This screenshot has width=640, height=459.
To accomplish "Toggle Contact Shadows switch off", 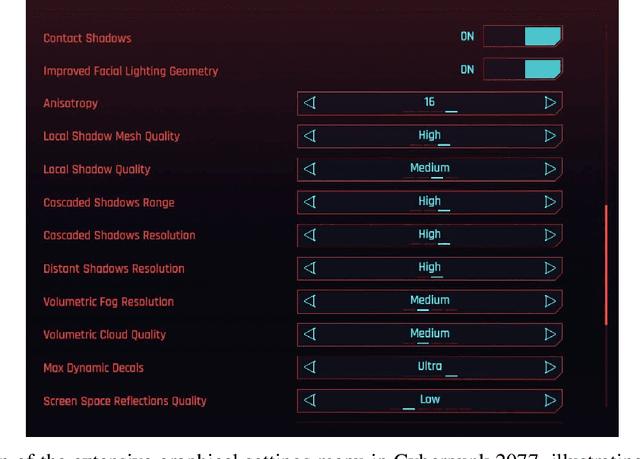I will point(522,37).
